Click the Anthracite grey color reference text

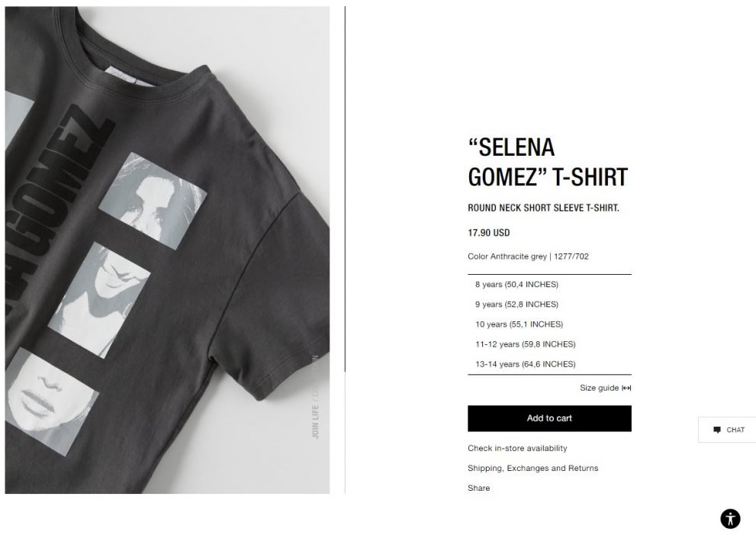pos(528,256)
